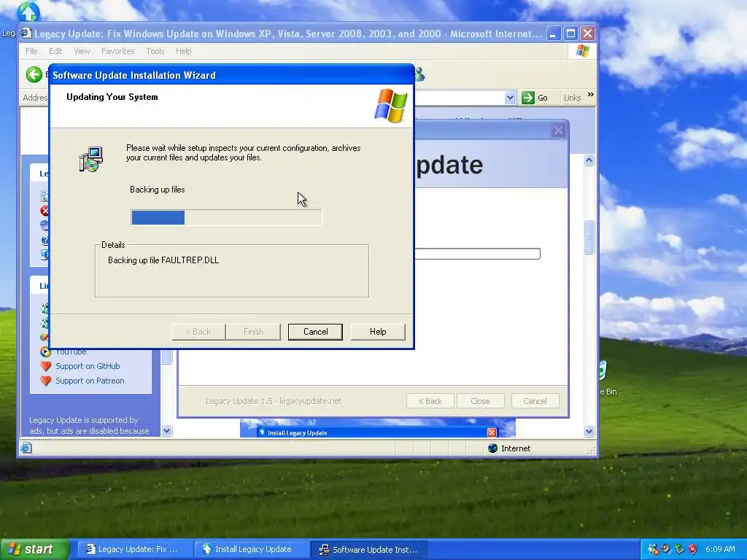
Task: Open the Support on GitHub link
Action: tap(88, 366)
